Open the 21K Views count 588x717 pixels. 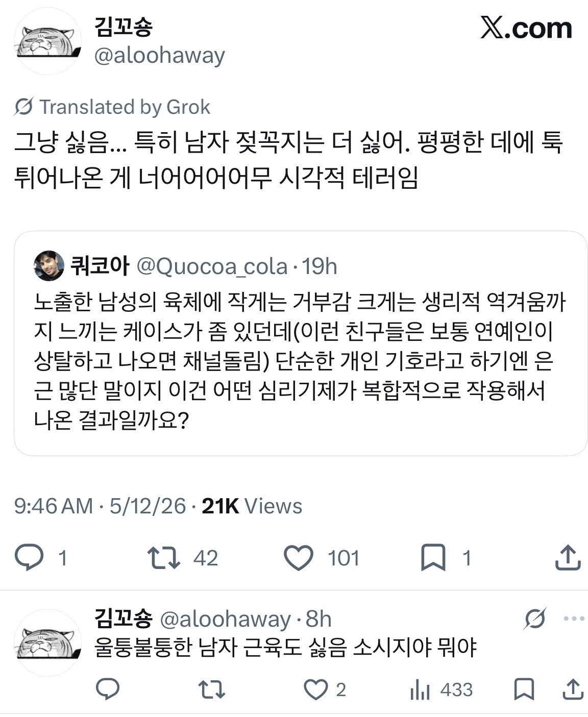pyautogui.click(x=252, y=506)
